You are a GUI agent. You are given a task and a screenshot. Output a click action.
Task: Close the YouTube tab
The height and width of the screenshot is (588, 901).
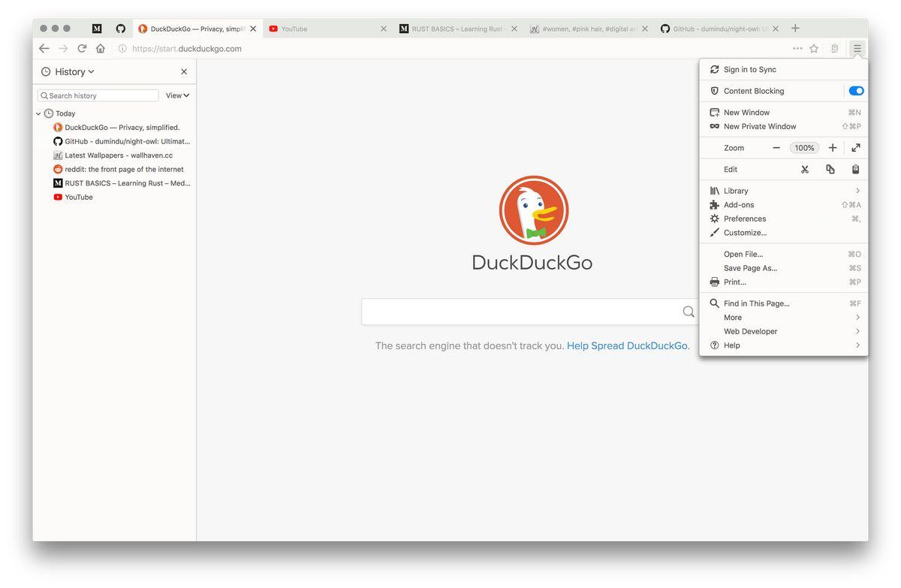coord(384,29)
